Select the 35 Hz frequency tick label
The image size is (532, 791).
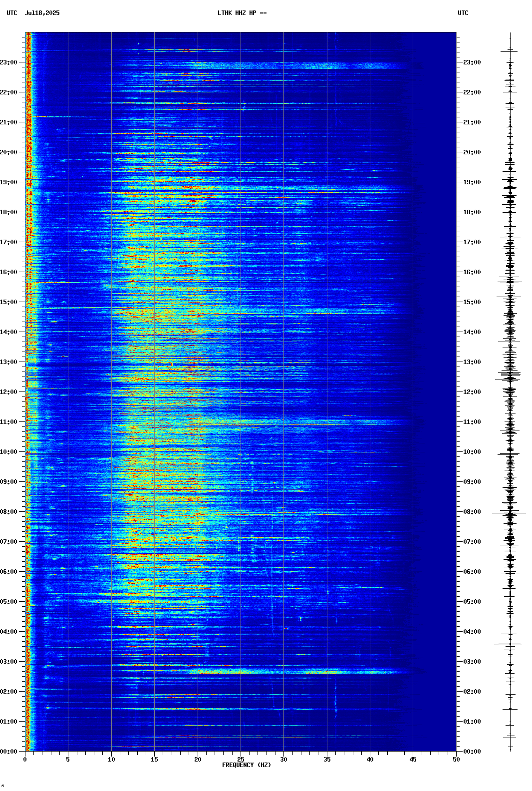327,760
